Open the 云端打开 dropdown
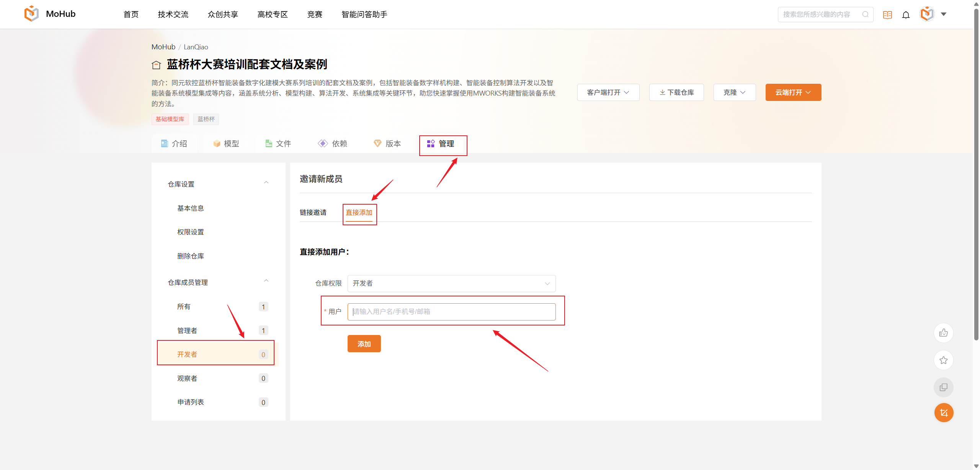The width and height of the screenshot is (980, 470). point(793,92)
